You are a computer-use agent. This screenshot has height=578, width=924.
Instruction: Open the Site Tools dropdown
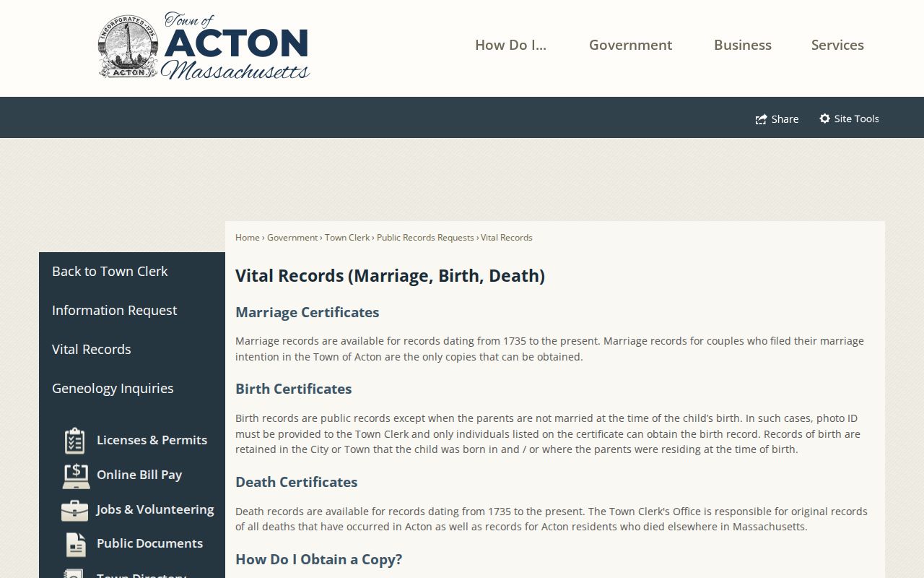(x=849, y=118)
